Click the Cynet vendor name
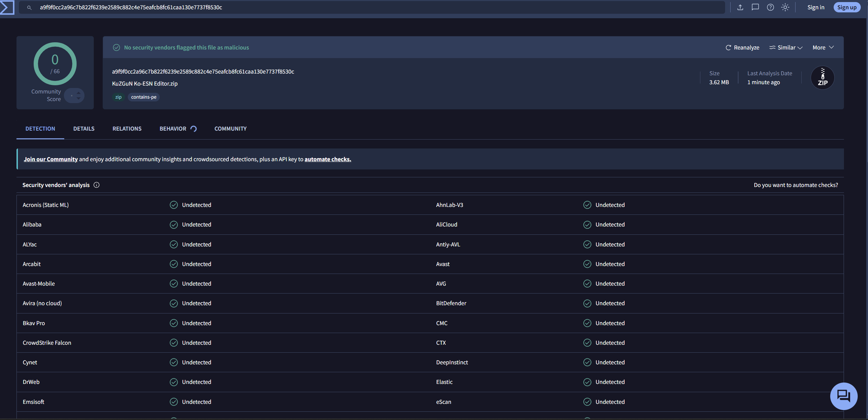The height and width of the screenshot is (420, 868). (30, 362)
